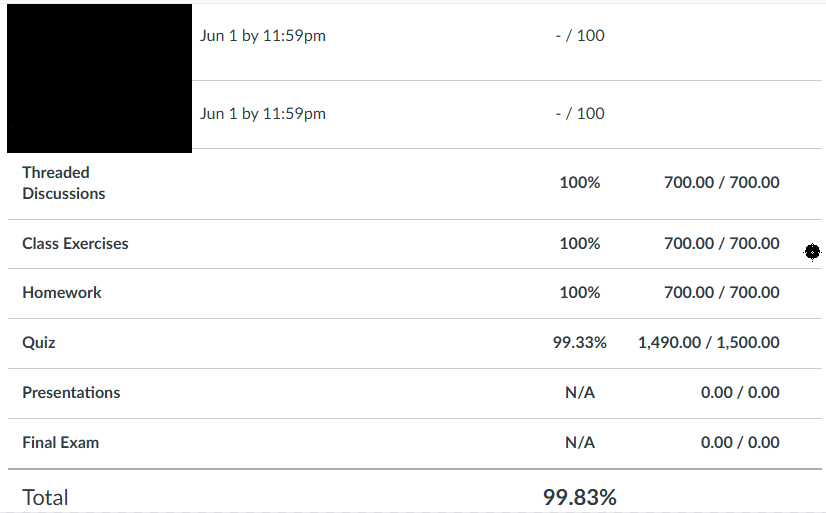Click the Homework 700.00 / 700.00 points
826x513 pixels.
[722, 293]
